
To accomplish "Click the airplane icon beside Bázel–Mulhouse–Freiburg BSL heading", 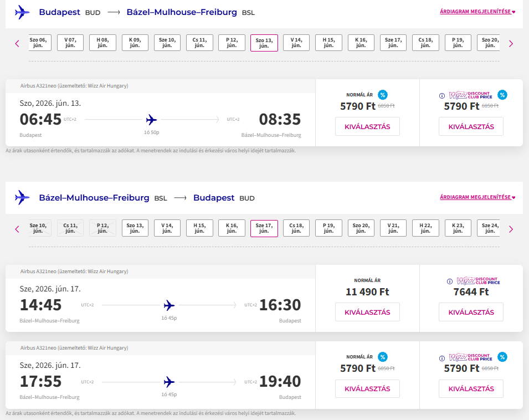I will point(22,198).
